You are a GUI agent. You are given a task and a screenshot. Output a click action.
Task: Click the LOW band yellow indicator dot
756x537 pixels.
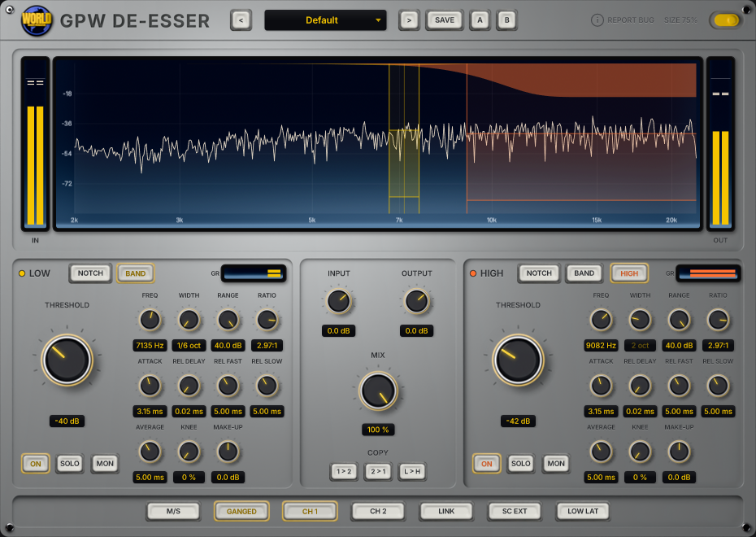(22, 273)
